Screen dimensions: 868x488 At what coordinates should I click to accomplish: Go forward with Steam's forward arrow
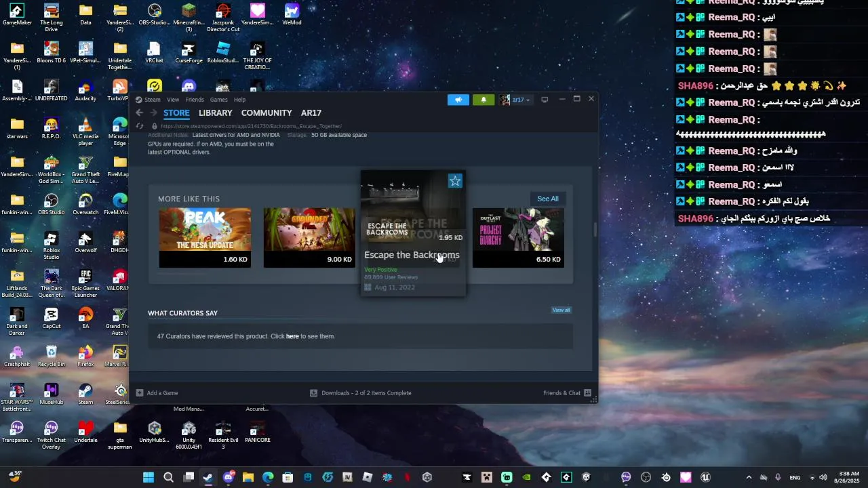point(153,113)
